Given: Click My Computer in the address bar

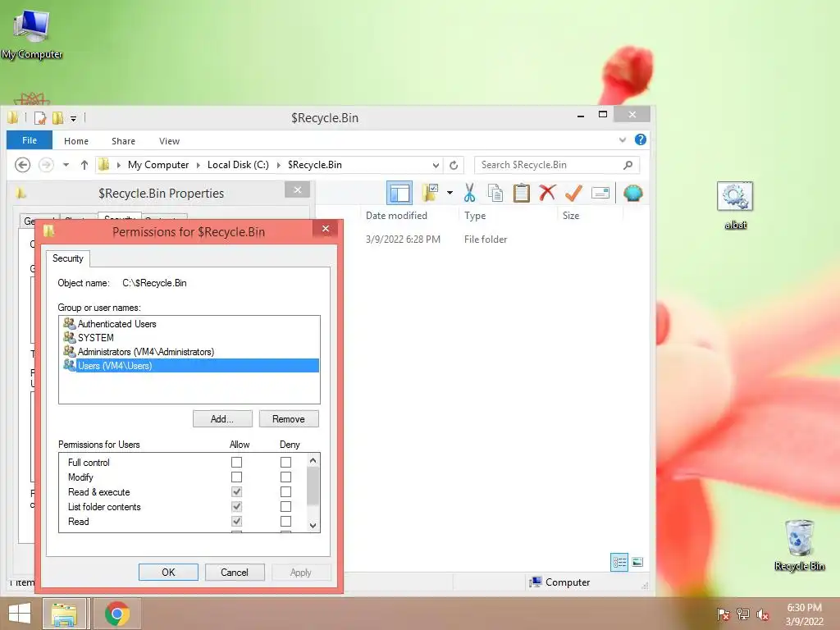Looking at the screenshot, I should [158, 165].
